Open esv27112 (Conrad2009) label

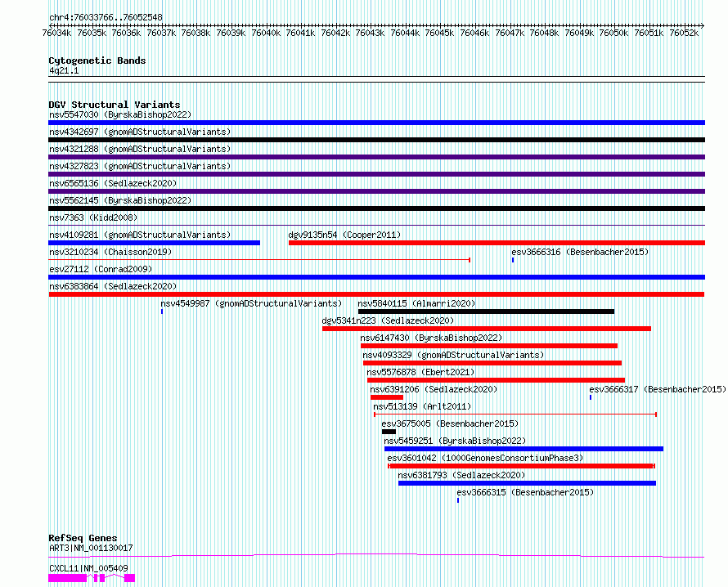point(101,269)
